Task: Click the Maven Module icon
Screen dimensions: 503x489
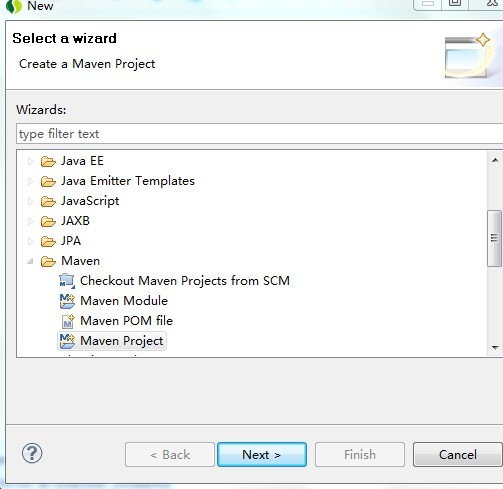Action: [x=67, y=301]
